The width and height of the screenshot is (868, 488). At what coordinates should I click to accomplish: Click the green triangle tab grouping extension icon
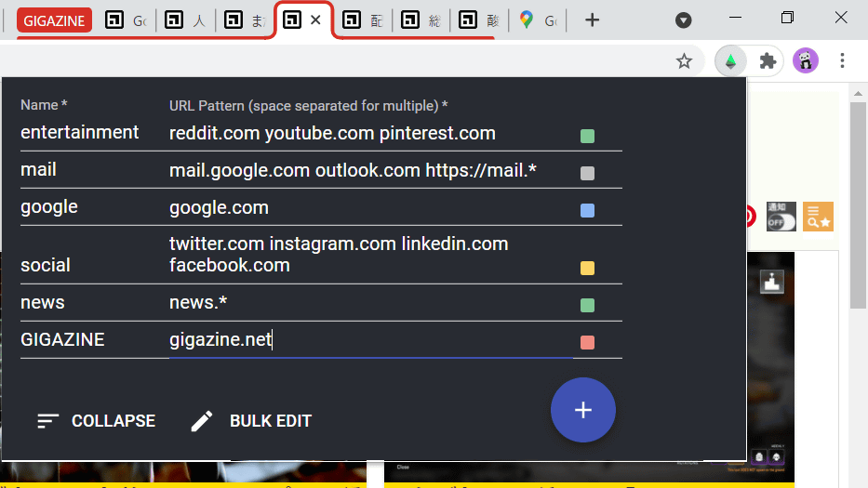[x=730, y=60]
